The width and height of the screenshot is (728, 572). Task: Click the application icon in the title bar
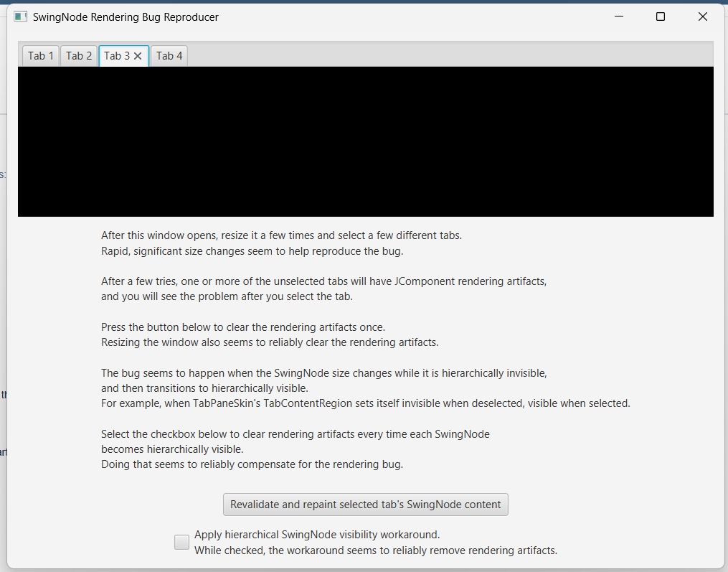[x=20, y=17]
